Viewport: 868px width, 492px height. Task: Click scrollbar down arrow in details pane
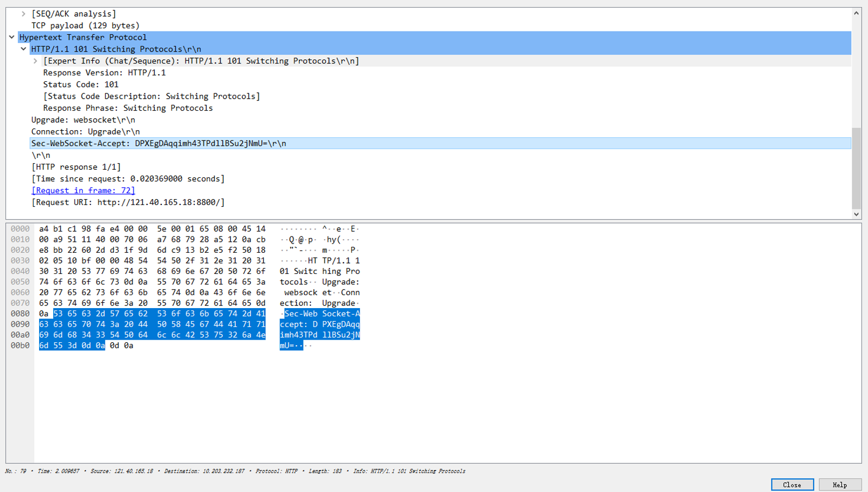click(856, 214)
